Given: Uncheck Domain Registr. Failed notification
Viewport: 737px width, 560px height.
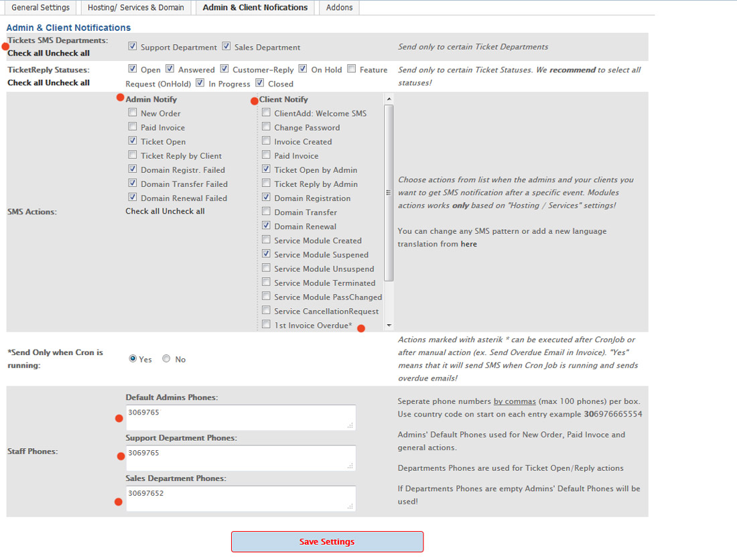Looking at the screenshot, I should 133,169.
